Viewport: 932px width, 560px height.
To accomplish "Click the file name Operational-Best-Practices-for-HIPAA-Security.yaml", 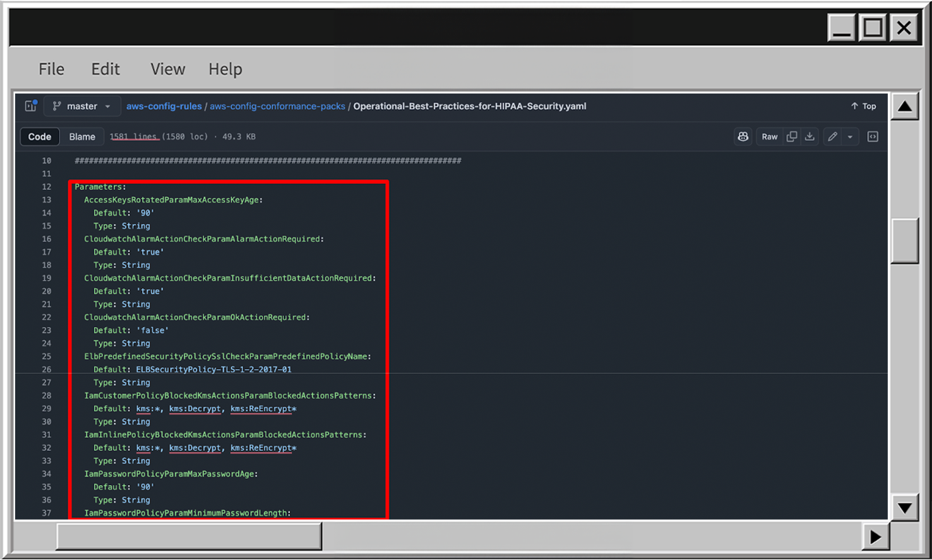I will coord(470,106).
